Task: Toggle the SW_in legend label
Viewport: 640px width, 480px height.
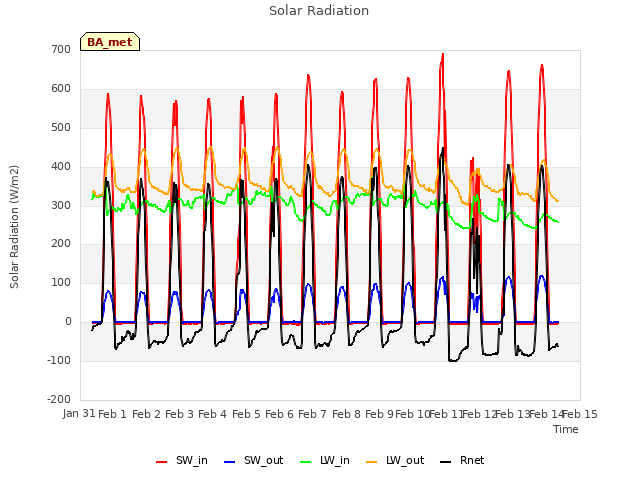Action: pyautogui.click(x=192, y=460)
